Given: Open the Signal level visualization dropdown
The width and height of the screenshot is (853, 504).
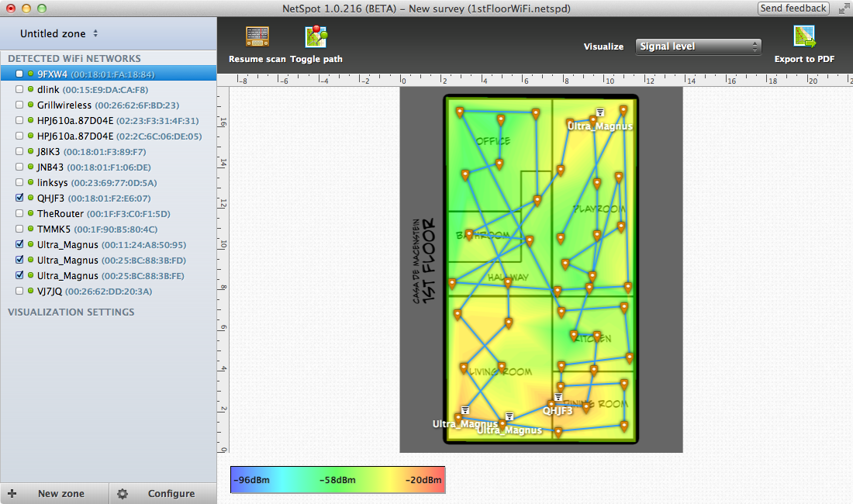Looking at the screenshot, I should click(x=698, y=47).
